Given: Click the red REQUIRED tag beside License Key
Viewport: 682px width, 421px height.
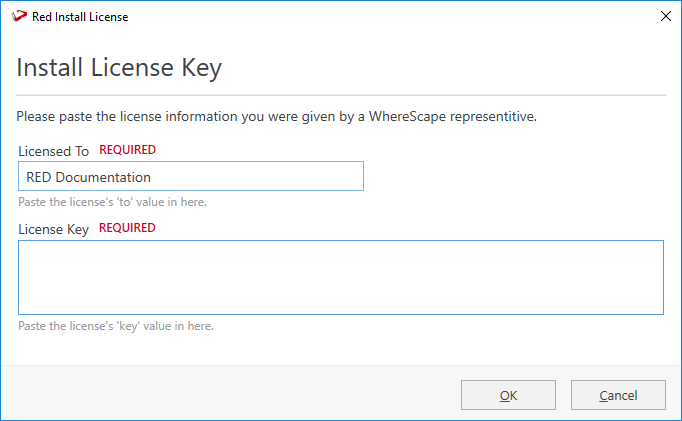Looking at the screenshot, I should pyautogui.click(x=127, y=228).
